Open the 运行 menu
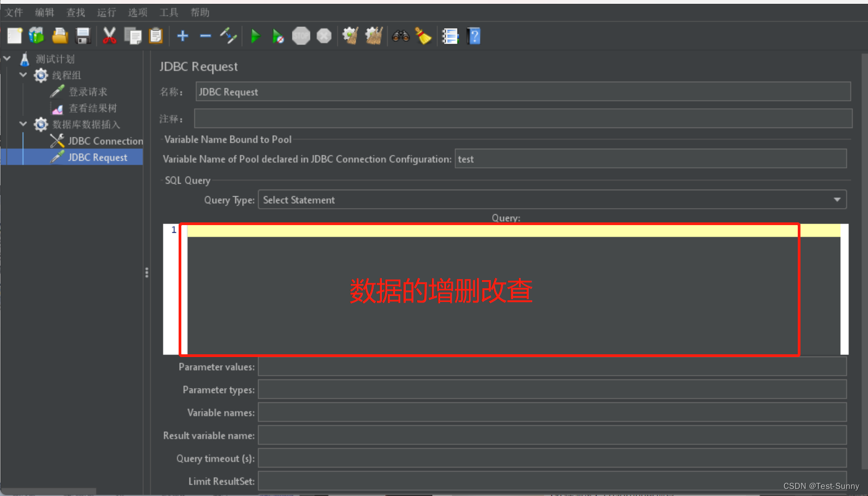868x496 pixels. pyautogui.click(x=107, y=13)
